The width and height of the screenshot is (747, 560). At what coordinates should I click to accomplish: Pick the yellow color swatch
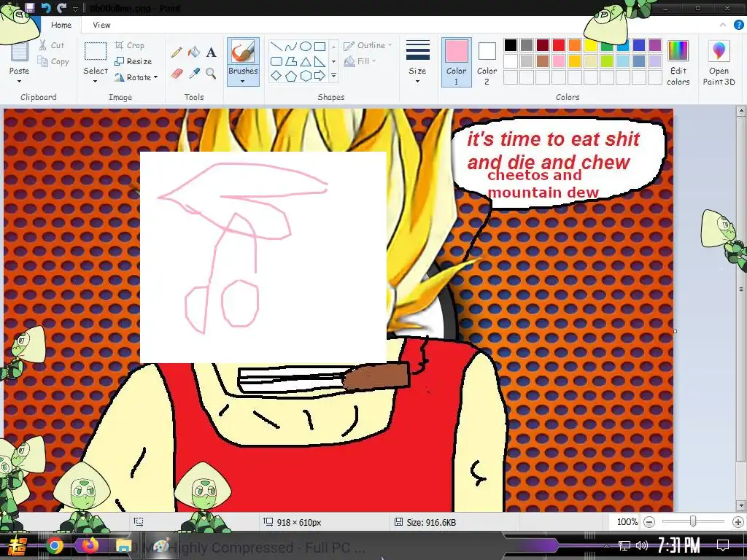pyautogui.click(x=591, y=45)
